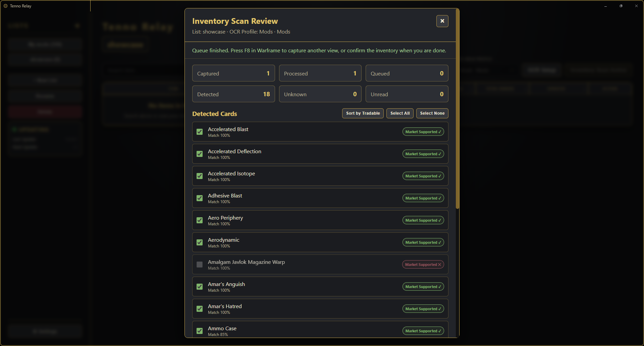
Task: Toggle the Accelerated Isotope checkbox
Action: [200, 176]
